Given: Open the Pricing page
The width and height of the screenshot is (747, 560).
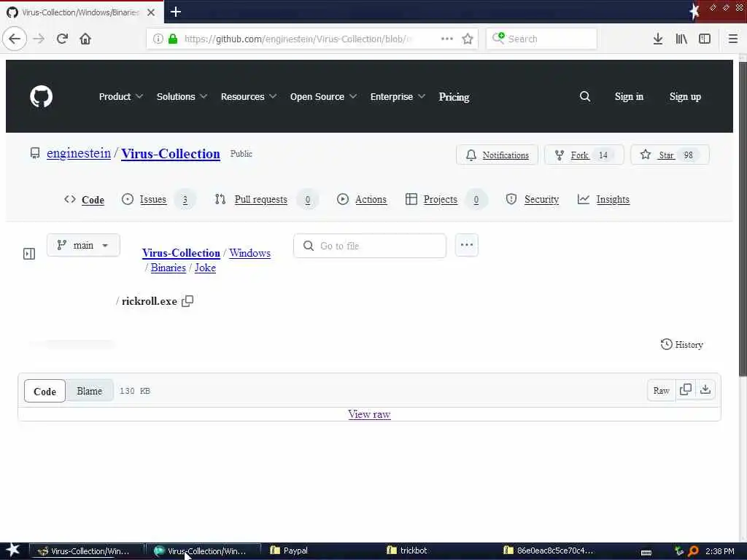Looking at the screenshot, I should pos(454,97).
